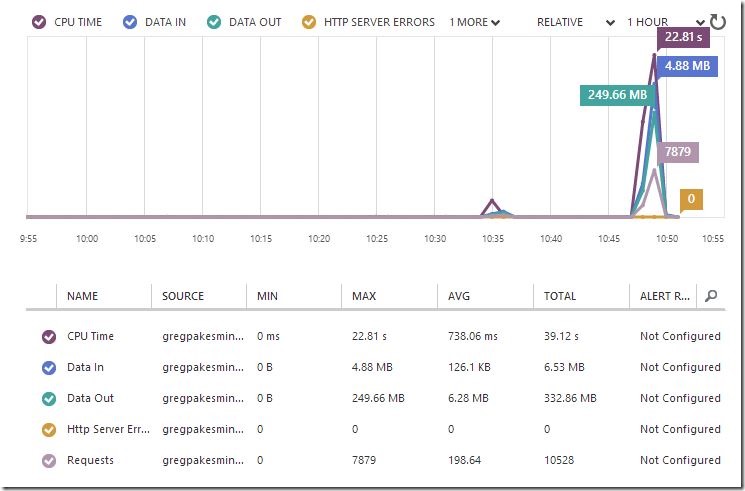The height and width of the screenshot is (491, 745).
Task: Click CPU Time total 39.12 s
Action: [561, 336]
